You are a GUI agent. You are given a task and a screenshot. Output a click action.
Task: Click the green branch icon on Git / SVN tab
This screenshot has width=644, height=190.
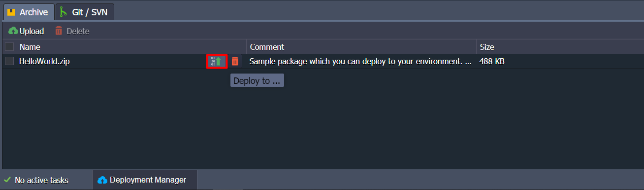coord(63,12)
